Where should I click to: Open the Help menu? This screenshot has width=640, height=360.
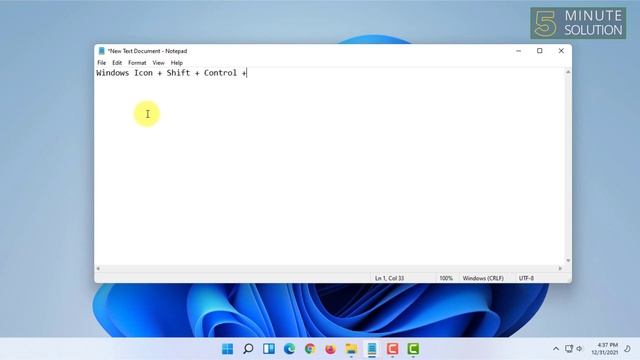[x=177, y=63]
